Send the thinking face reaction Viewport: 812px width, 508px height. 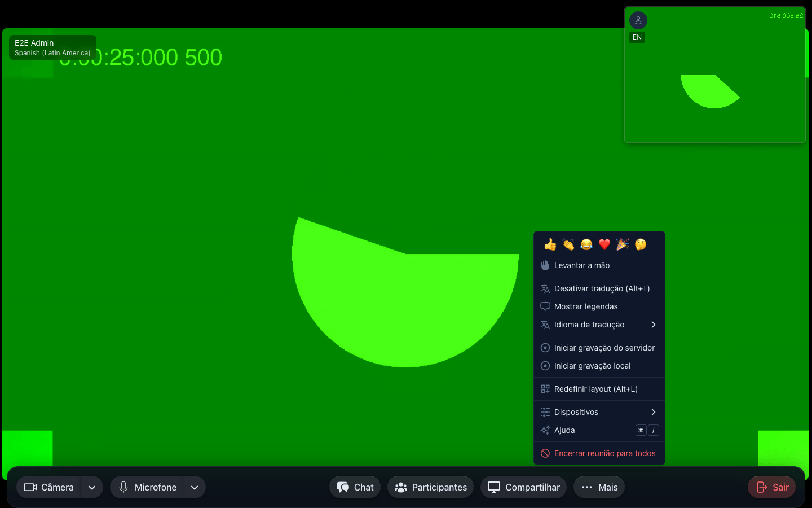coord(641,244)
